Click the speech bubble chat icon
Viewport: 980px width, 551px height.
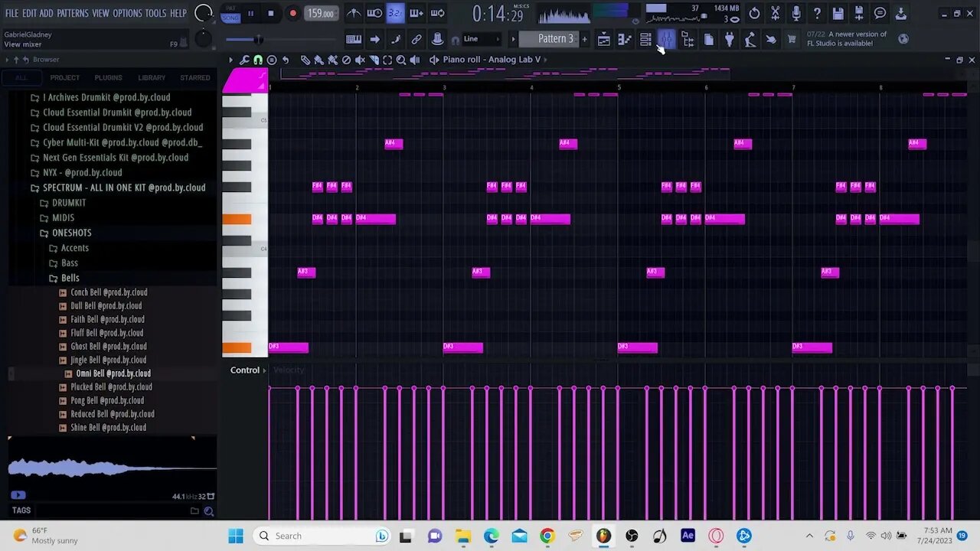(880, 13)
